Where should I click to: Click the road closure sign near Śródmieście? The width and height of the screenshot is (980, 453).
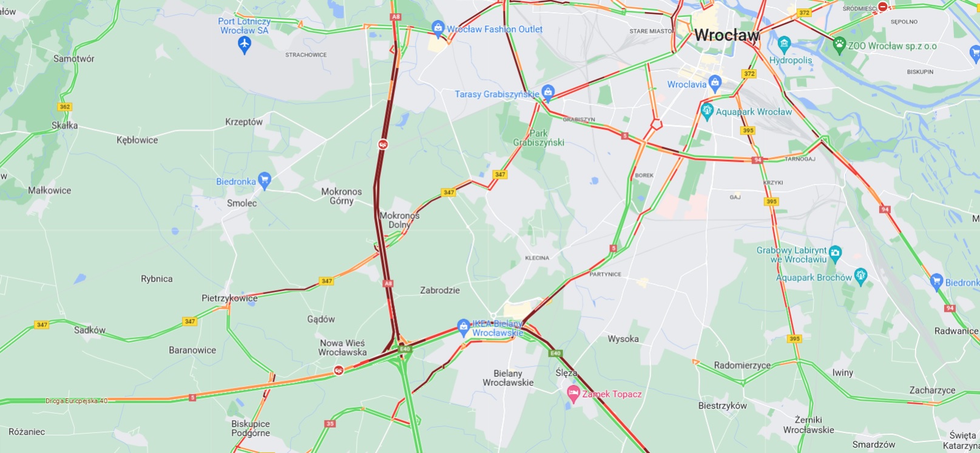tap(884, 7)
